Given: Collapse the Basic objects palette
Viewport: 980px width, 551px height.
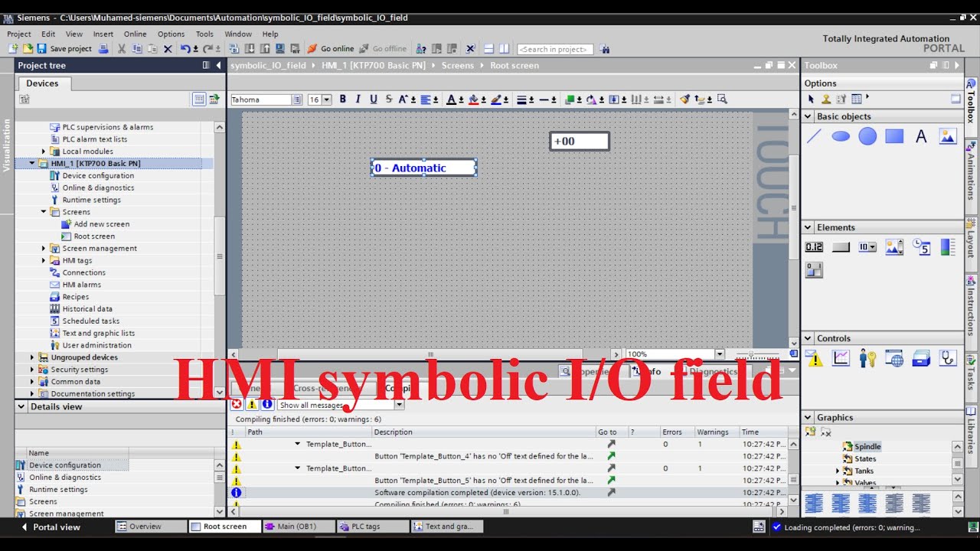Looking at the screenshot, I should [808, 116].
